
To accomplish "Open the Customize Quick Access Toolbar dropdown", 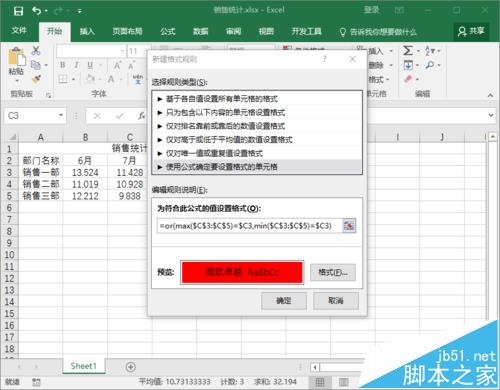I will [80, 11].
